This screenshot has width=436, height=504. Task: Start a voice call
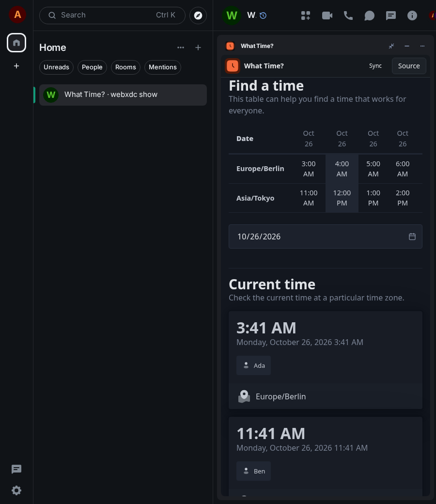[x=348, y=16]
